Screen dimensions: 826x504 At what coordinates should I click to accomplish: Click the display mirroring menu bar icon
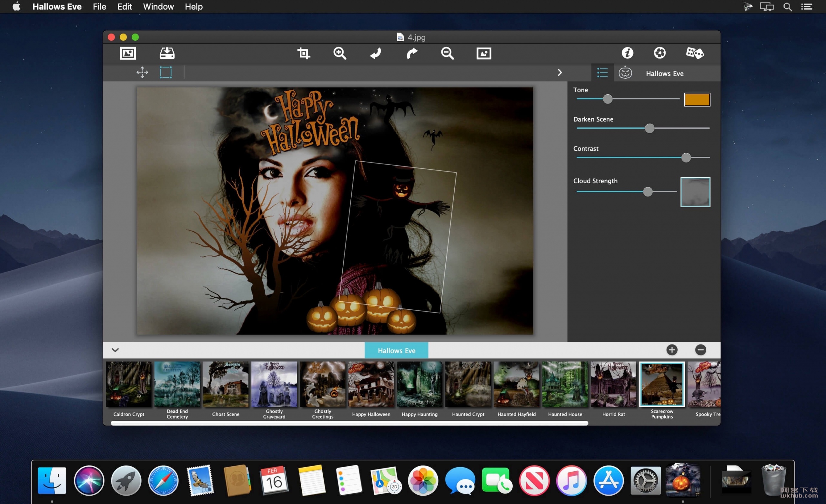[767, 7]
